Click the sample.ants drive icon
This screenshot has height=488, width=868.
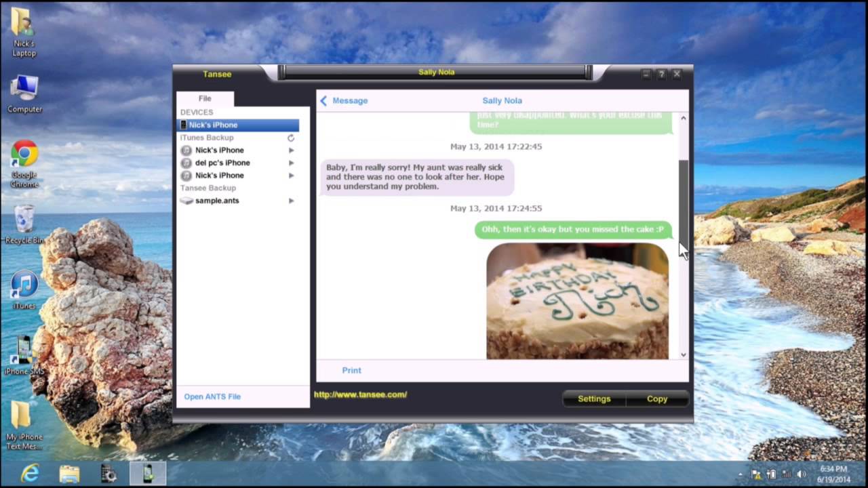[186, 201]
